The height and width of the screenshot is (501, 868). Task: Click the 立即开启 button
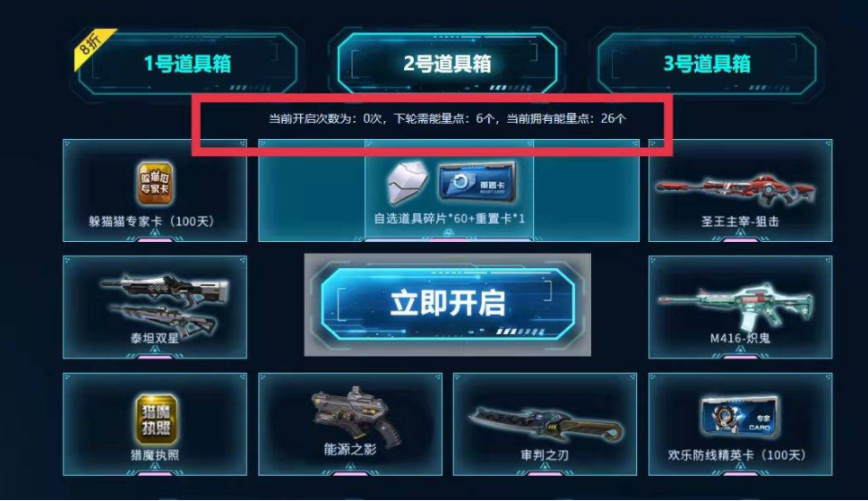click(x=447, y=304)
